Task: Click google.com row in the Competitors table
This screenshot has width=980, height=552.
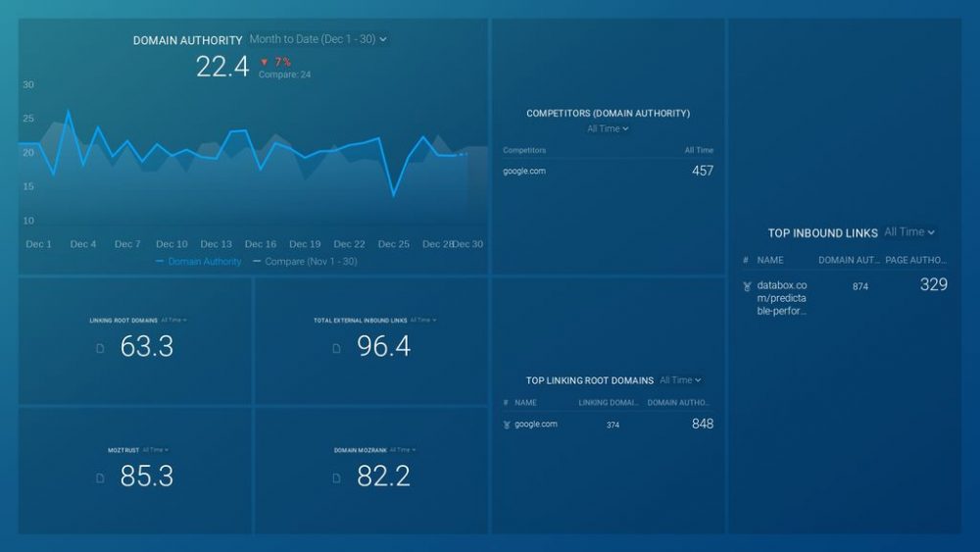Action: pyautogui.click(x=524, y=172)
